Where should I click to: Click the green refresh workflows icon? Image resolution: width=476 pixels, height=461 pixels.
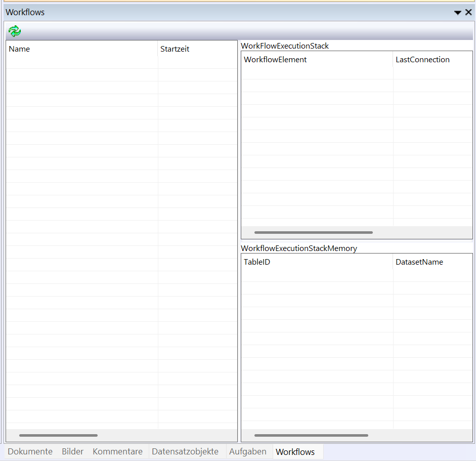click(15, 31)
